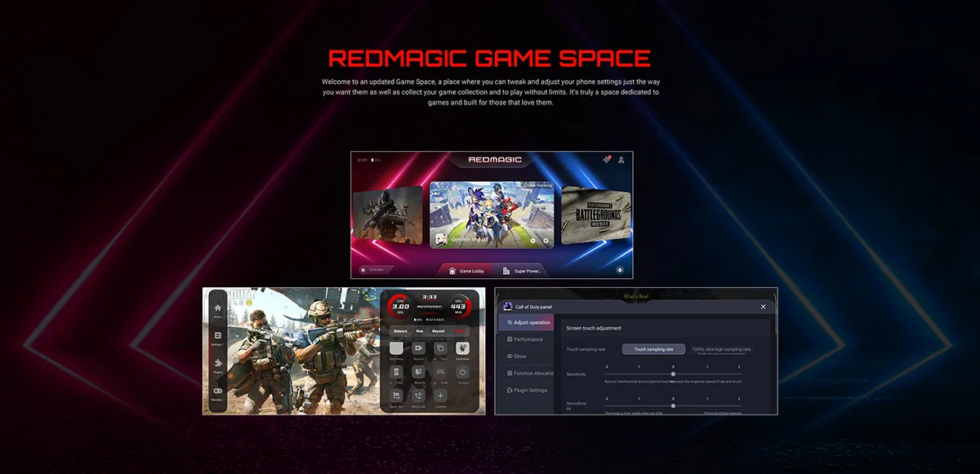Click the REDMAGIC logo in Game Lobby
Viewport: 980px width, 474px height.
495,159
